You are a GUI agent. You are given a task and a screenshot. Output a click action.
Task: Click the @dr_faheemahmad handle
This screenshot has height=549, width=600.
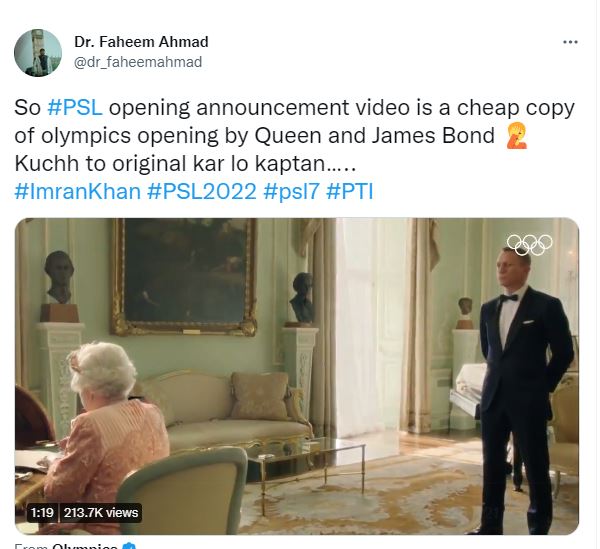point(138,62)
